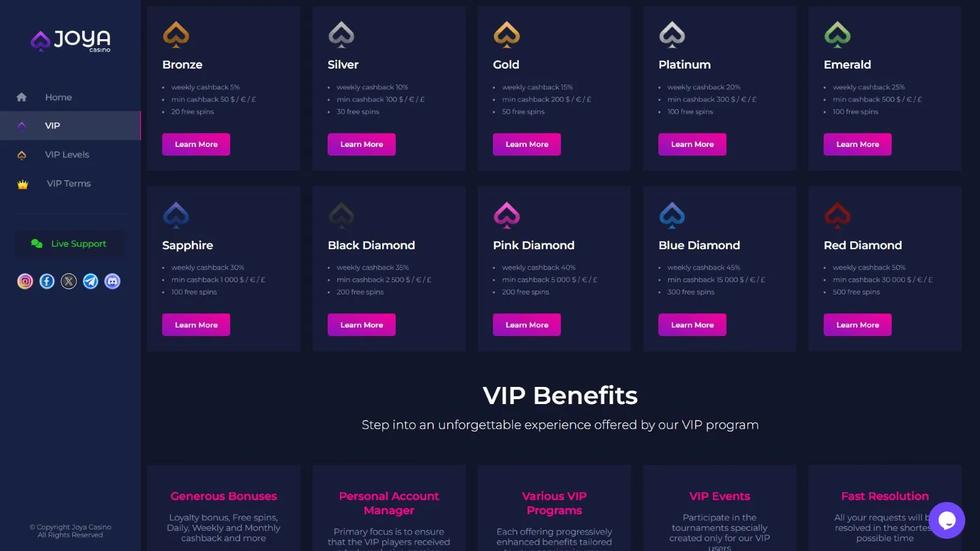Click the Live Support button
The height and width of the screenshot is (551, 980).
tap(69, 244)
